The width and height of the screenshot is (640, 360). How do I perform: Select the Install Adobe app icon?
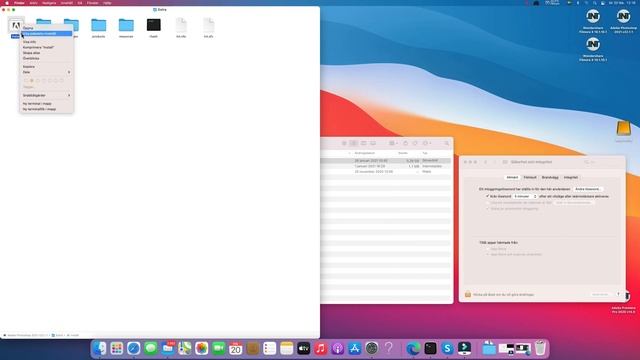click(x=16, y=25)
